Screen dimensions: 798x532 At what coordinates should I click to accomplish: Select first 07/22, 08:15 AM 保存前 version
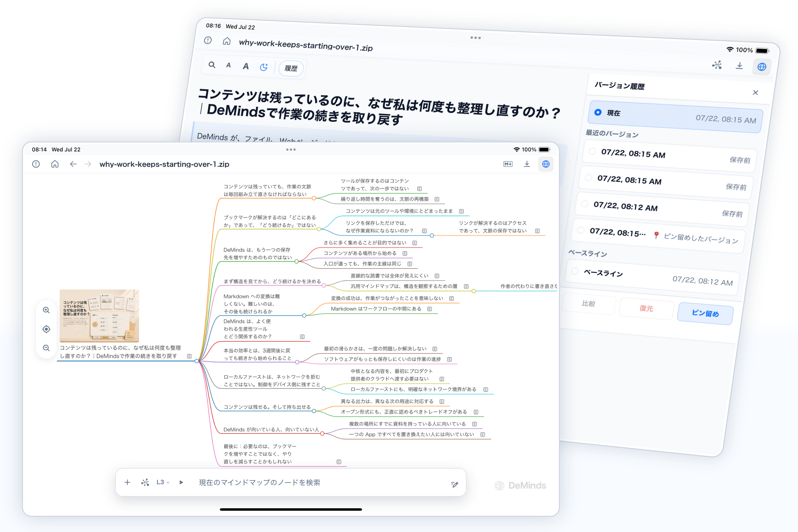pyautogui.click(x=670, y=156)
